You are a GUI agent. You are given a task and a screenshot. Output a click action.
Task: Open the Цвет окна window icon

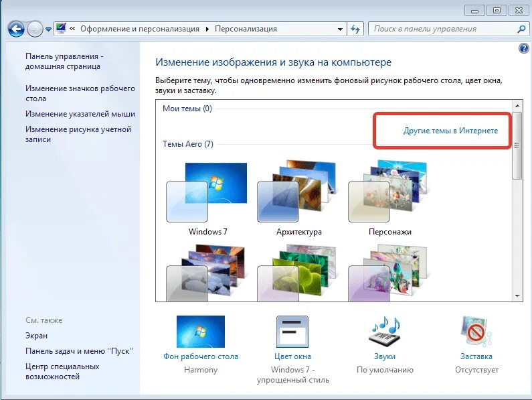(292, 332)
